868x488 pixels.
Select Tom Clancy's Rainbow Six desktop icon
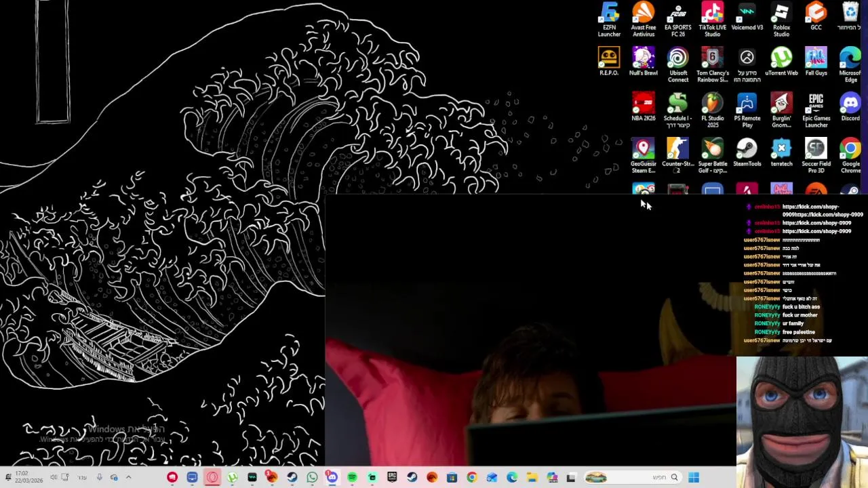pos(713,65)
